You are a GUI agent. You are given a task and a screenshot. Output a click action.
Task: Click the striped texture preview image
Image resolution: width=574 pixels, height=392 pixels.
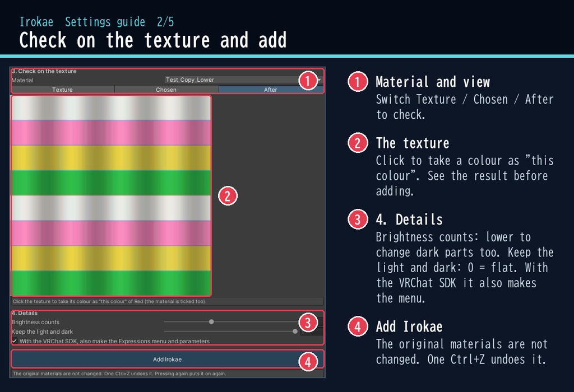[112, 195]
